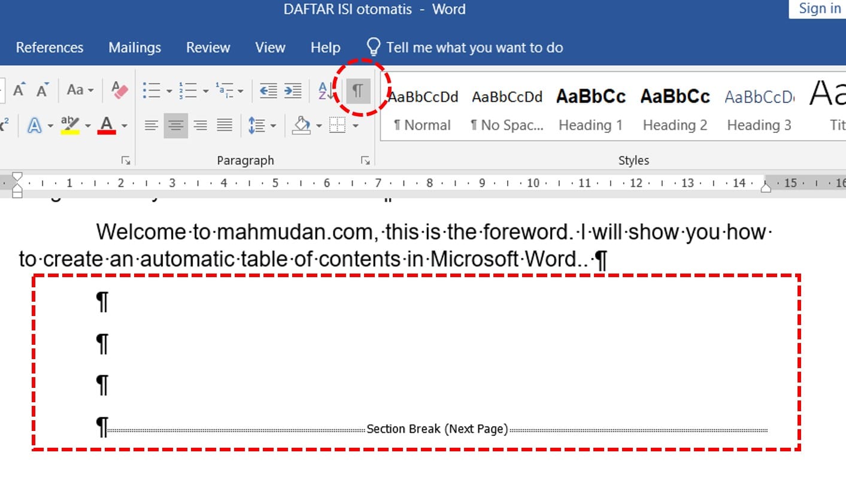Open the Change Case dropdown
This screenshot has width=846, height=504.
coord(80,90)
